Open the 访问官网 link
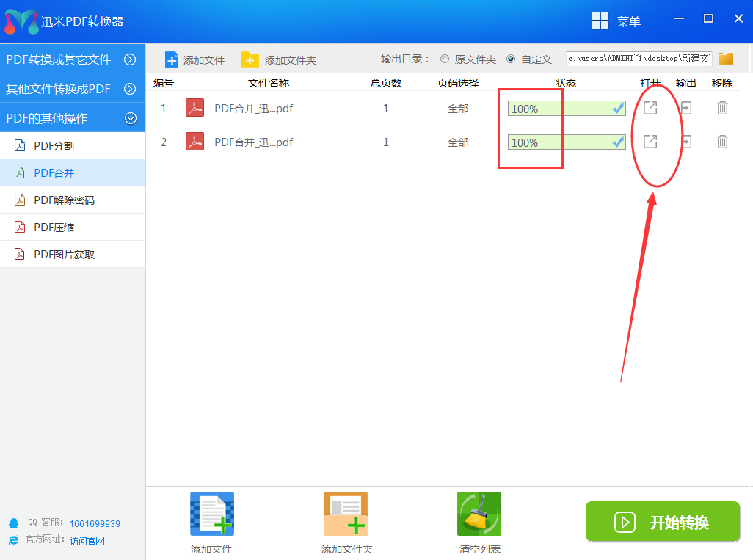 87,541
